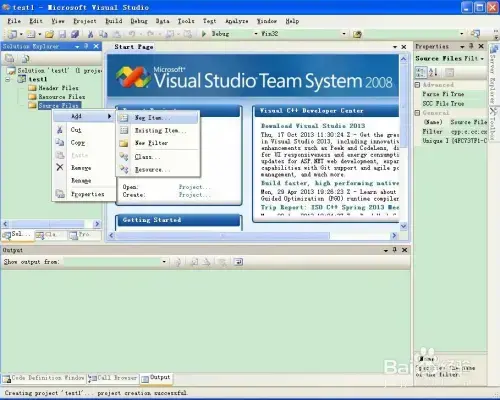Viewport: 500px width, 400px height.
Task: Switch to Code Definition Window tab
Action: point(43,378)
